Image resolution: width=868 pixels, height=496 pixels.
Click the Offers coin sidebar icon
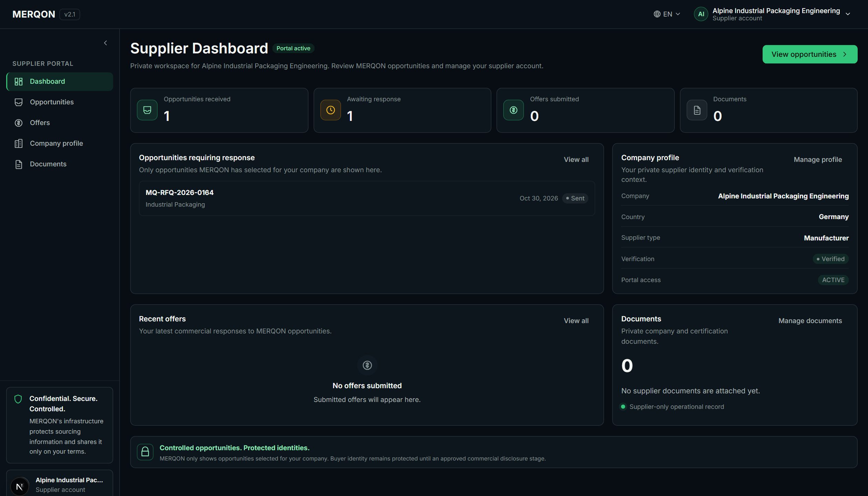19,123
